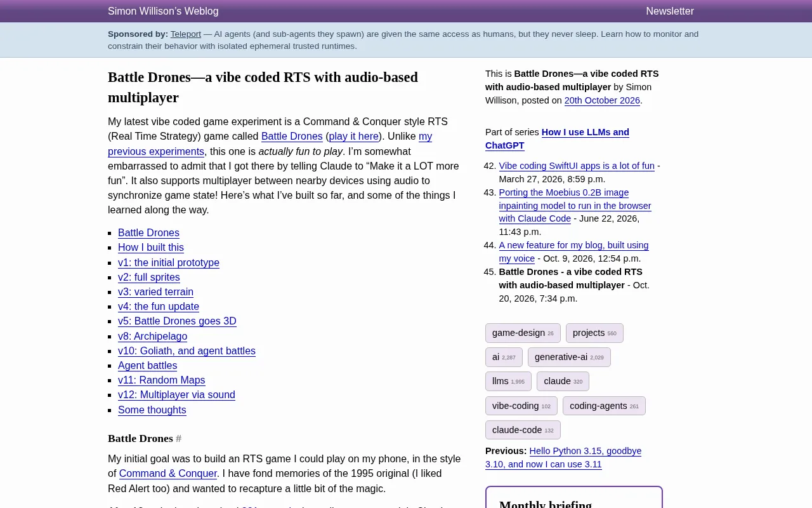812x508 pixels.
Task: Open 'Agent battles' contents link
Action: (x=148, y=365)
